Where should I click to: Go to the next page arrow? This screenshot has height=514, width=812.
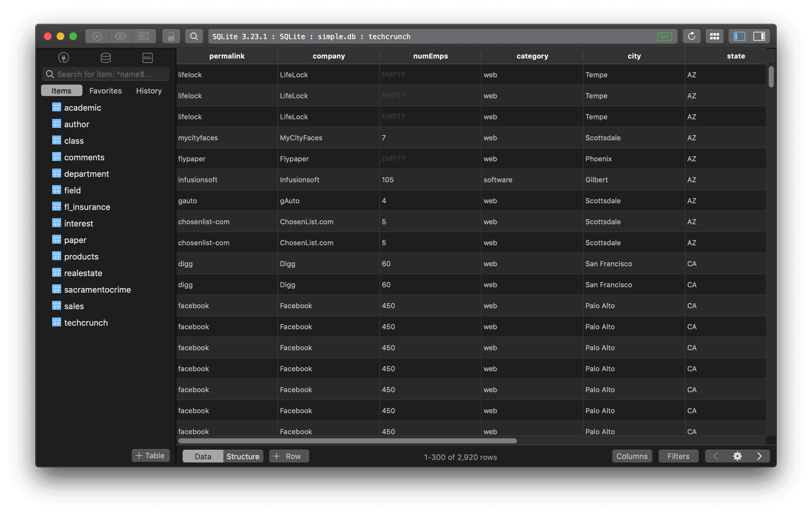[759, 456]
